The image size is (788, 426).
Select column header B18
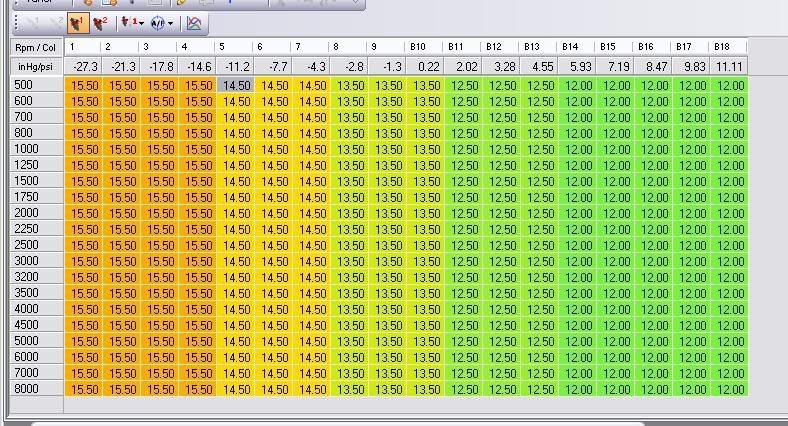click(x=729, y=47)
